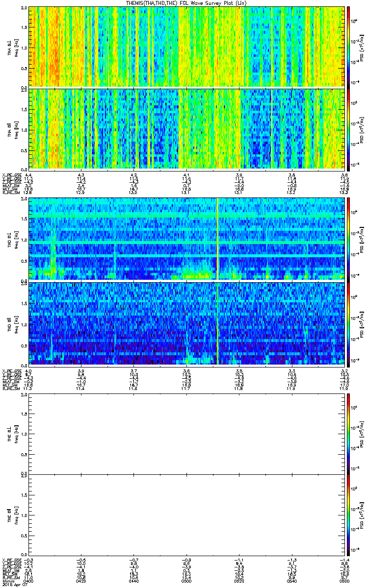Click the 0.5 frequency tick on THE B∥ axis

click(24, 536)
